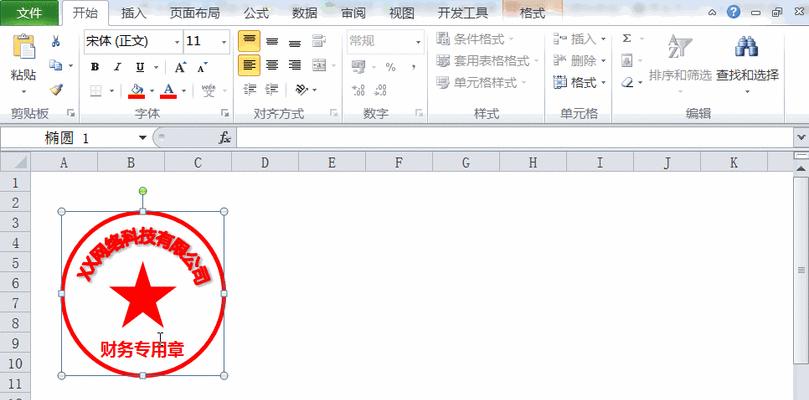Viewport: 809px width, 400px height.
Task: Apply the red font color
Action: [168, 91]
